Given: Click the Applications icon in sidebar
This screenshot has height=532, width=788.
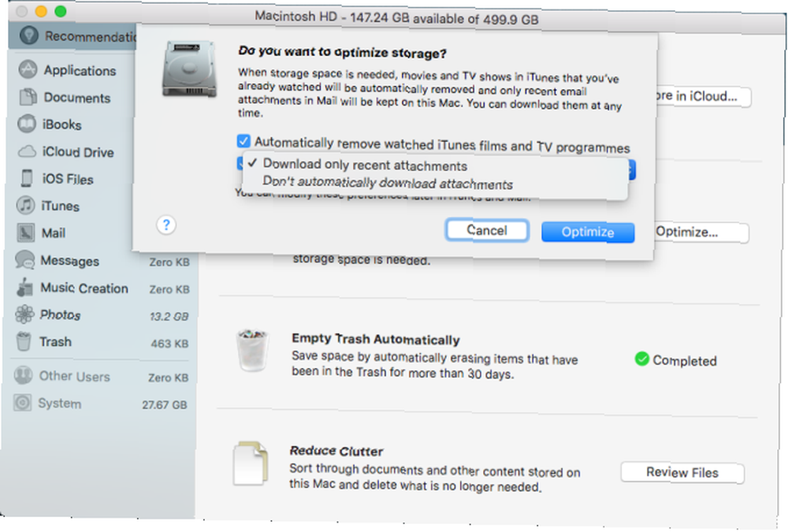Looking at the screenshot, I should pyautogui.click(x=28, y=69).
